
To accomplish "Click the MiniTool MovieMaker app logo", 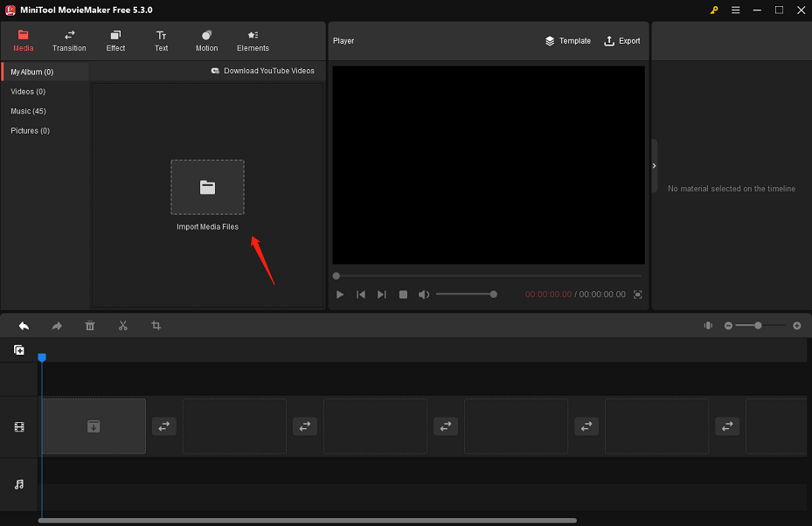I will point(10,10).
